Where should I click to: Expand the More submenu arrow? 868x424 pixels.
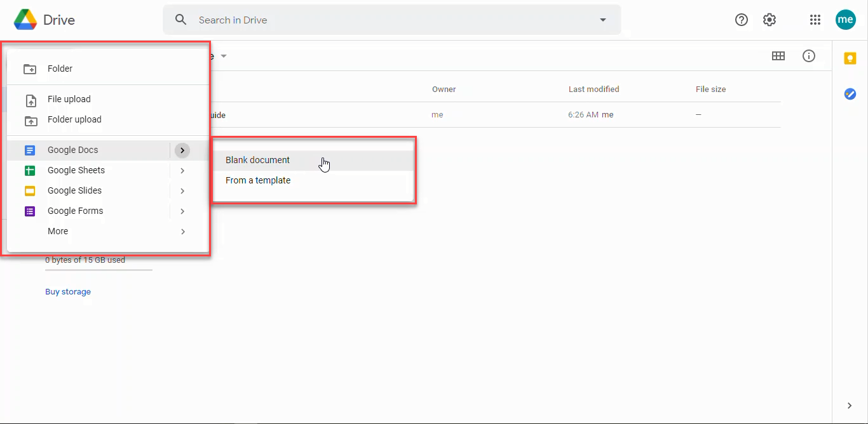(x=182, y=231)
